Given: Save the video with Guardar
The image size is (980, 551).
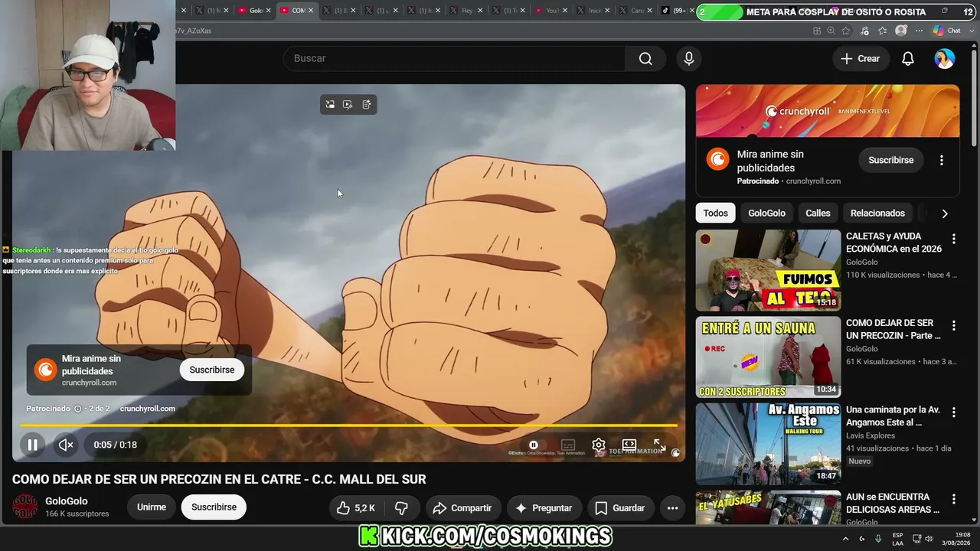Looking at the screenshot, I should click(620, 508).
